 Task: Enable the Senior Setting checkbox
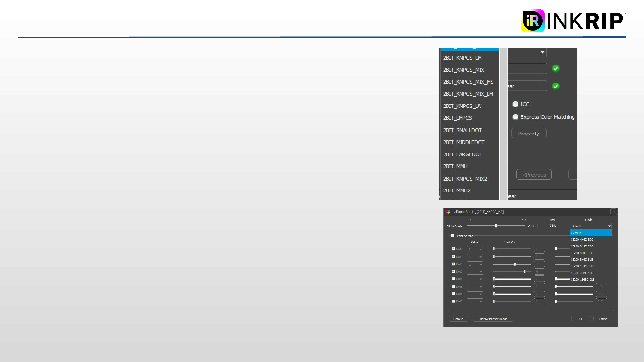click(x=453, y=236)
